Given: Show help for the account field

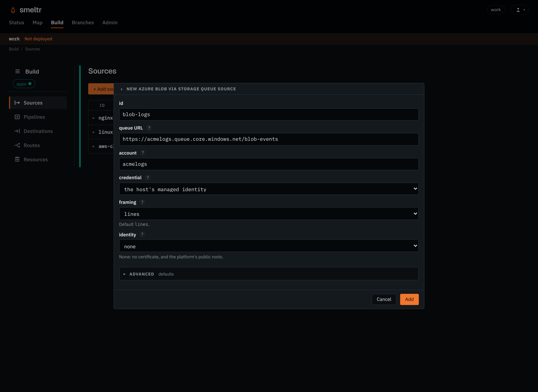Looking at the screenshot, I should coord(143,153).
